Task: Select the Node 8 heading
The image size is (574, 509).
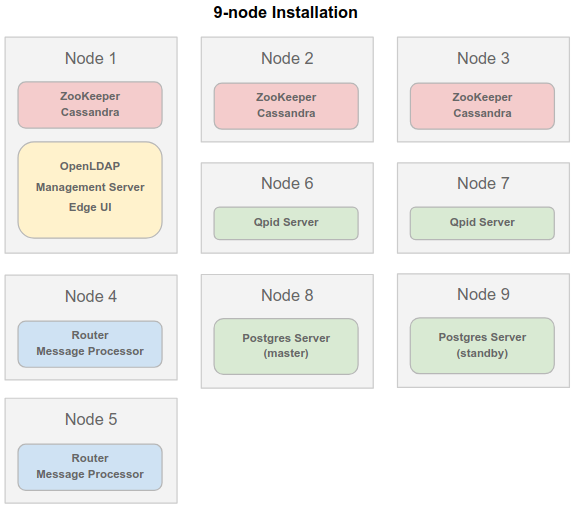Action: [287, 295]
